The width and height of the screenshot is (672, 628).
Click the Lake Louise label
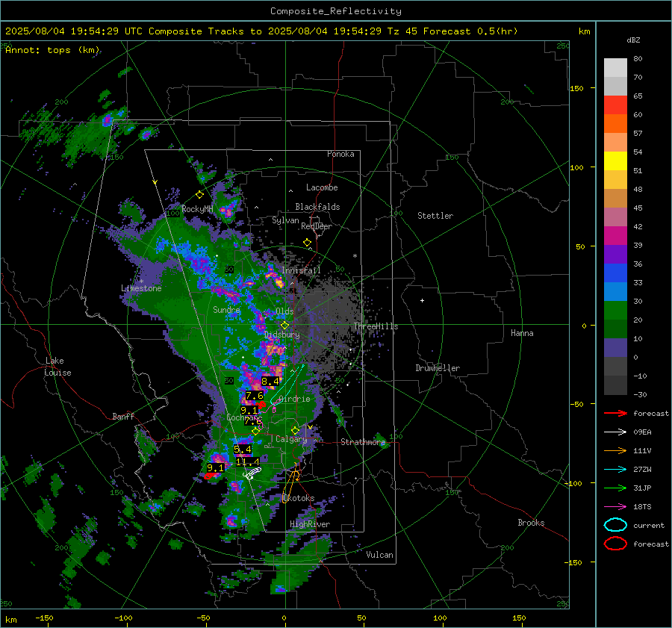click(x=57, y=367)
